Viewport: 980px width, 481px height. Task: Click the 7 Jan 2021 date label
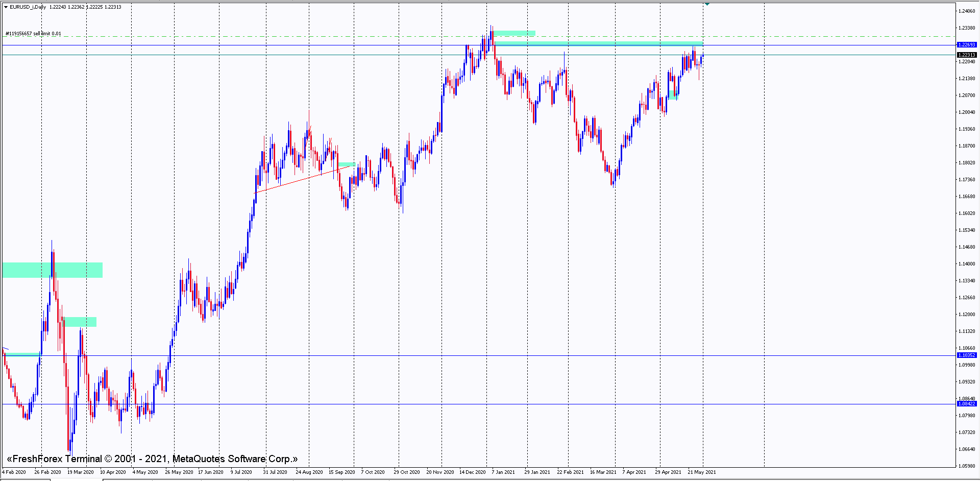pyautogui.click(x=503, y=472)
